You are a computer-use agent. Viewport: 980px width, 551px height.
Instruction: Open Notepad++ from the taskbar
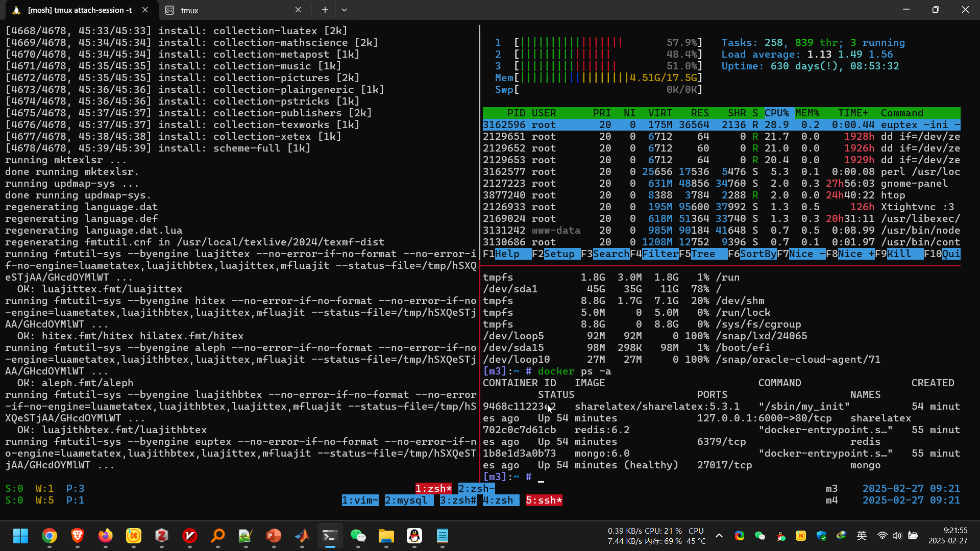[x=246, y=536]
